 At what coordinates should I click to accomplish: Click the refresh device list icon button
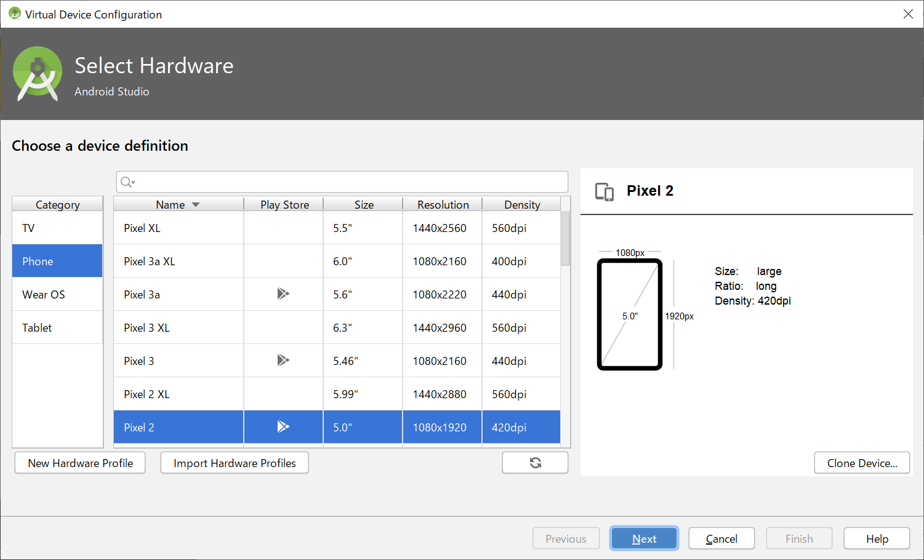pyautogui.click(x=535, y=463)
